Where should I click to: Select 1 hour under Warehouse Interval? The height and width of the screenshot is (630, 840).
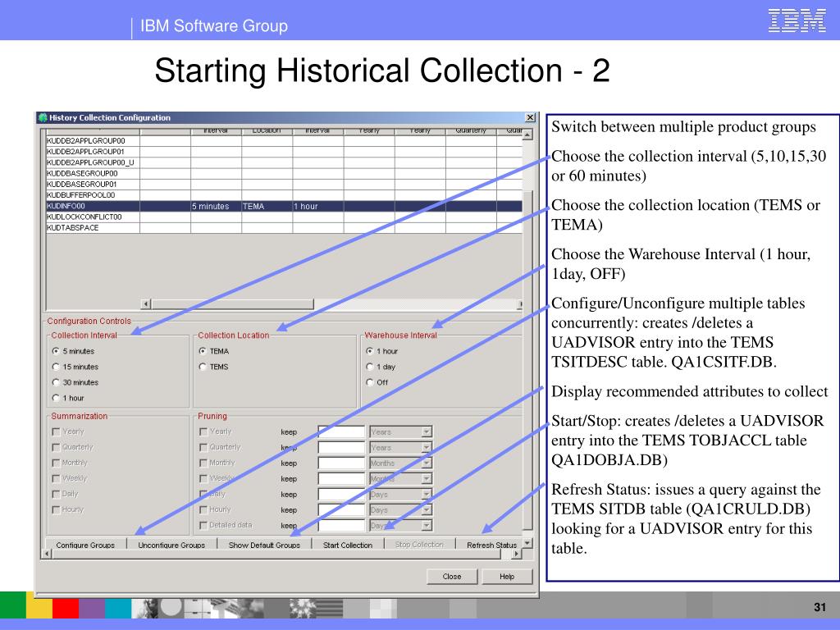click(370, 351)
